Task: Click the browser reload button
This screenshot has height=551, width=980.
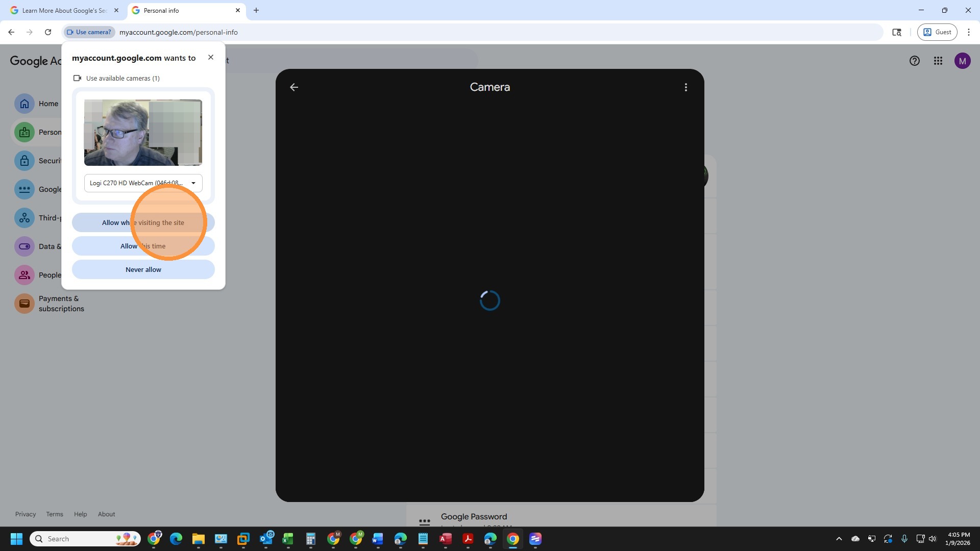Action: 48,32
